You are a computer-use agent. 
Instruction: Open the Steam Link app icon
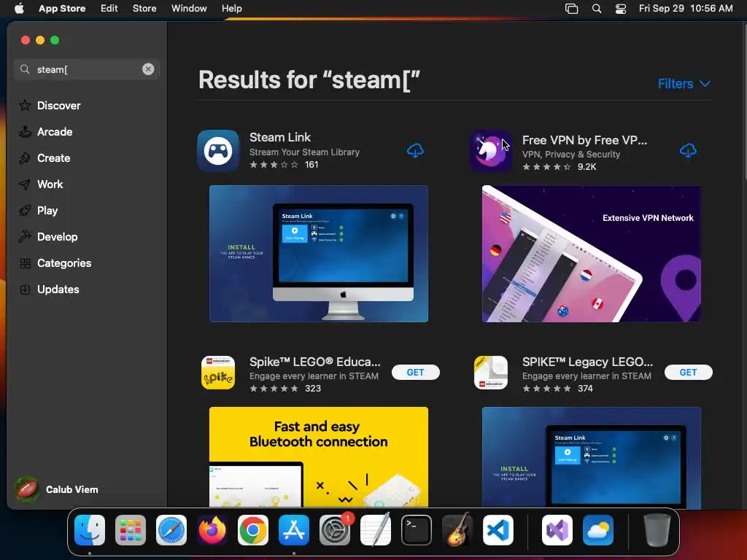(218, 150)
